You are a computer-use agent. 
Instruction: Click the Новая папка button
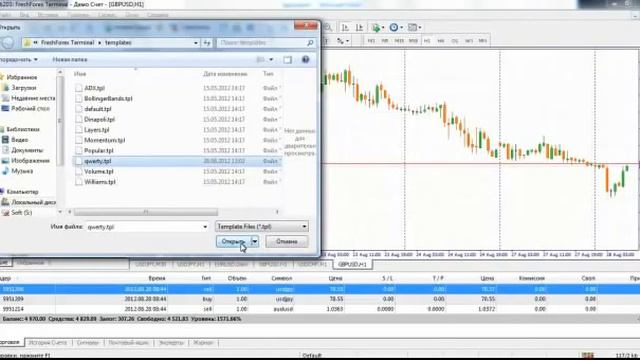70,60
